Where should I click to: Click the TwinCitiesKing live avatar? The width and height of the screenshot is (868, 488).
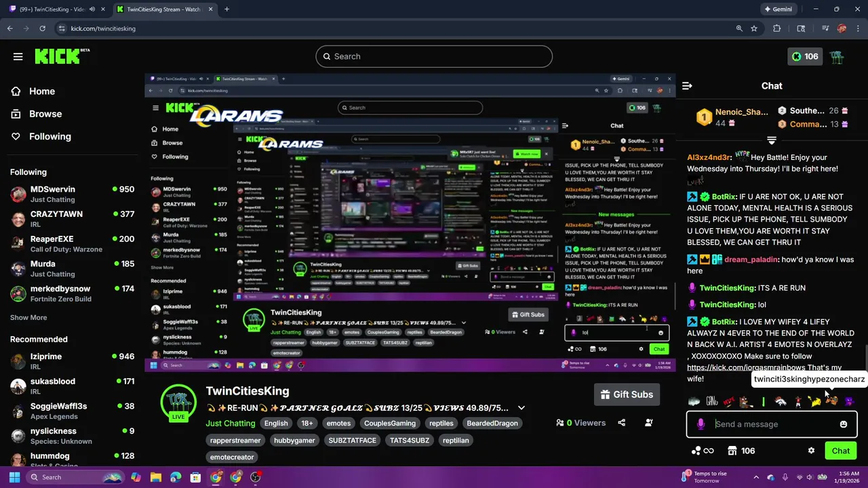tap(178, 403)
